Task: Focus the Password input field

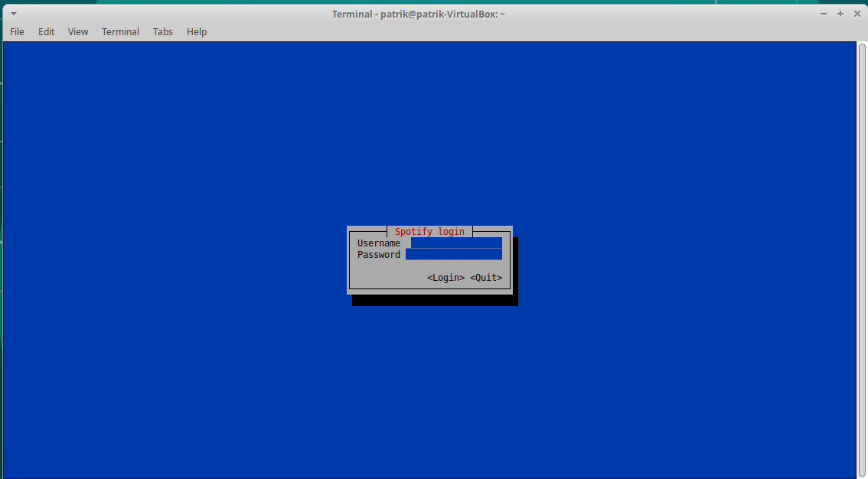Action: tap(453, 254)
